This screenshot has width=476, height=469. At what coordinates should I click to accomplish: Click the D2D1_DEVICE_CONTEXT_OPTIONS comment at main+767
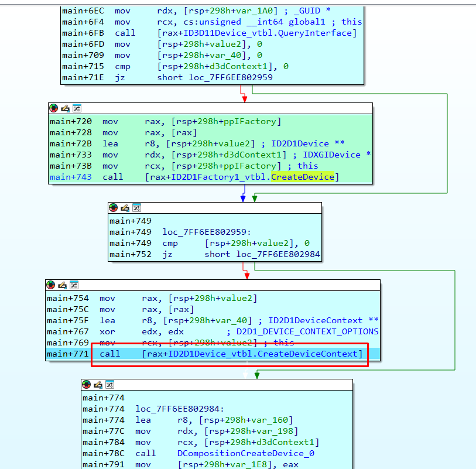[307, 332]
